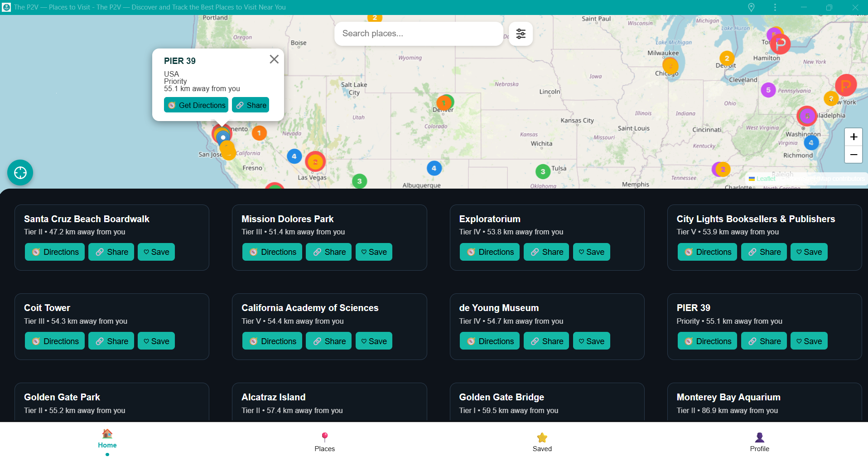Viewport: 868px width, 462px height.
Task: Zoom in using the plus control on the map
Action: coord(854,136)
